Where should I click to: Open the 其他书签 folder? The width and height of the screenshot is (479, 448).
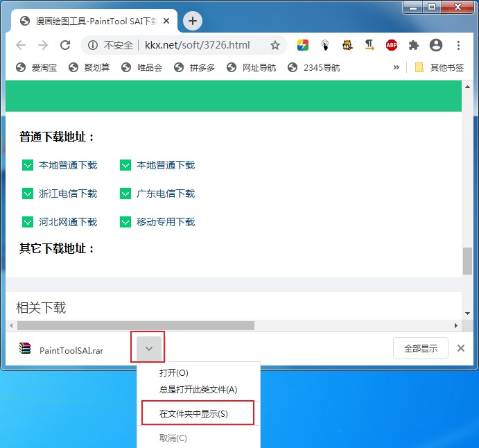[439, 67]
